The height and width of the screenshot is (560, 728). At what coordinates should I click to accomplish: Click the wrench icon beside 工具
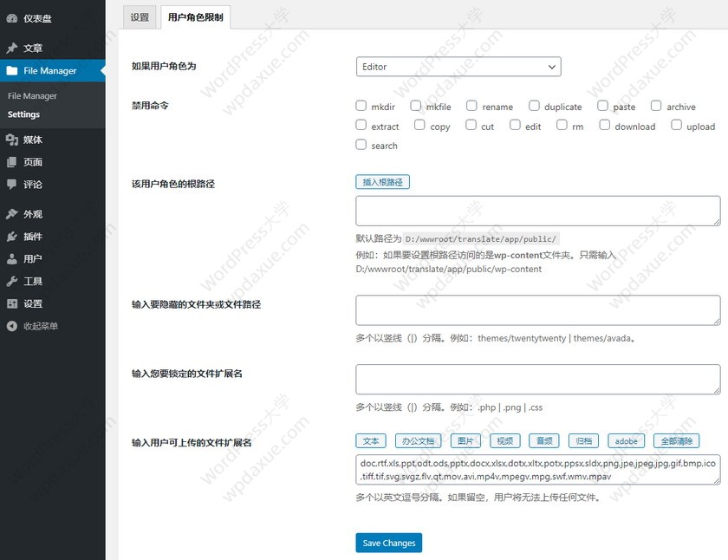pyautogui.click(x=12, y=281)
